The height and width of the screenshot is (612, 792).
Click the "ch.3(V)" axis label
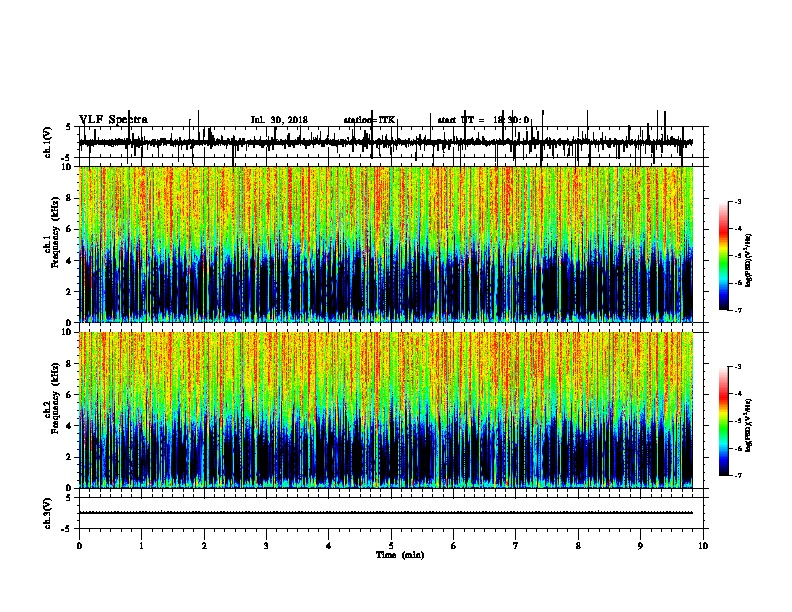[48, 513]
